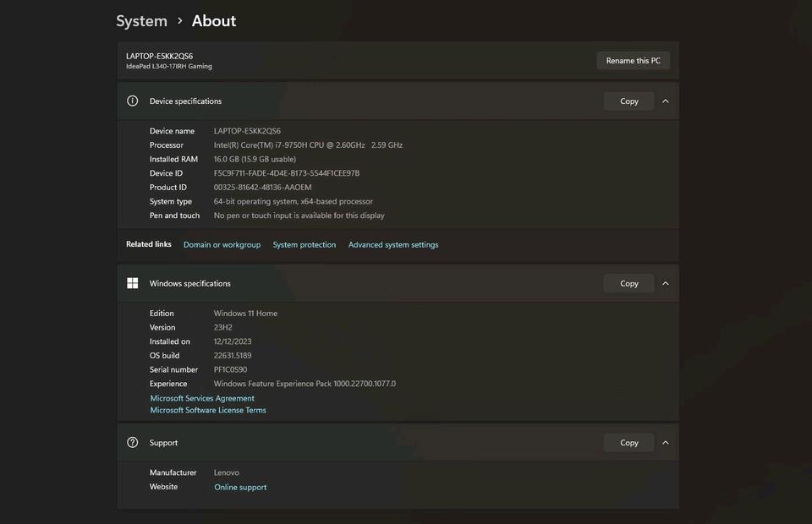
Task: Collapse the Windows specifications section
Action: point(666,283)
